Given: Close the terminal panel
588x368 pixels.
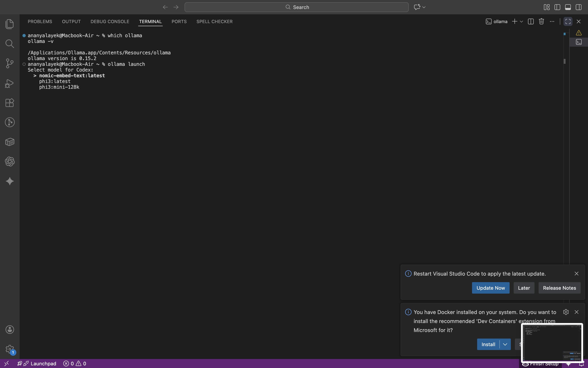Looking at the screenshot, I should point(579,21).
